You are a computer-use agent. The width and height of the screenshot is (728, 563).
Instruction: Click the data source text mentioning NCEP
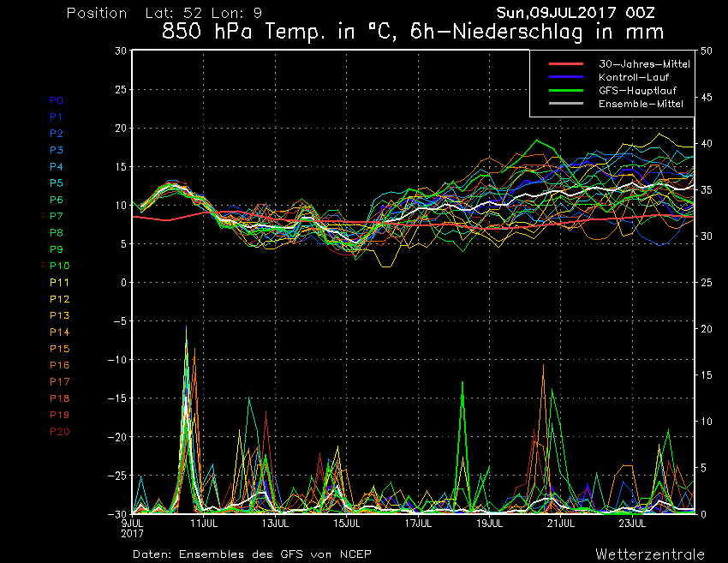pyautogui.click(x=252, y=554)
